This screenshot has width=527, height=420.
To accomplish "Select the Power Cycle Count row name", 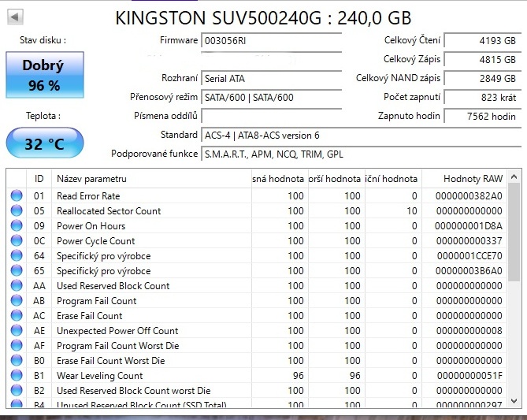I will (x=95, y=241).
